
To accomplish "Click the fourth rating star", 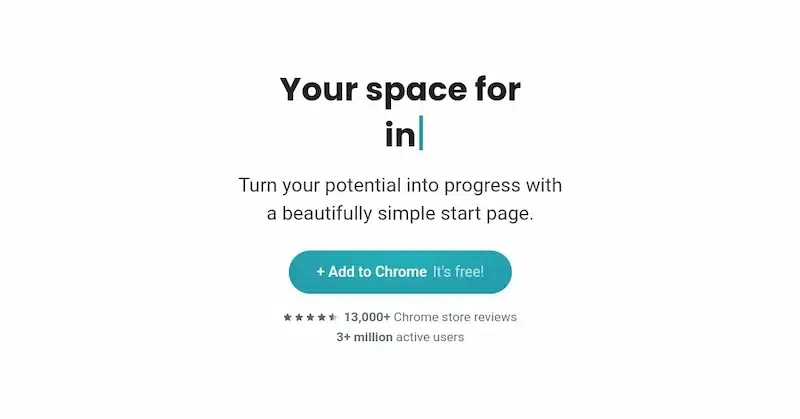I will coord(321,317).
